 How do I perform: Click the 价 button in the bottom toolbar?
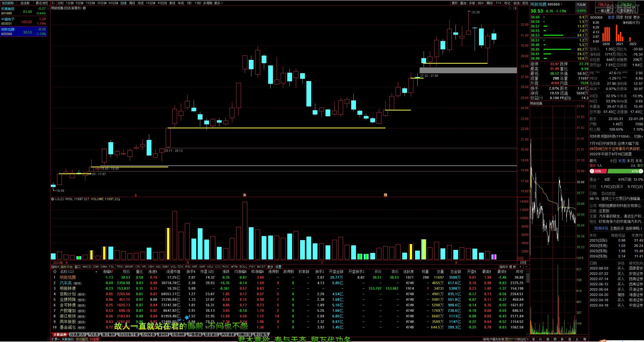click(x=541, y=339)
